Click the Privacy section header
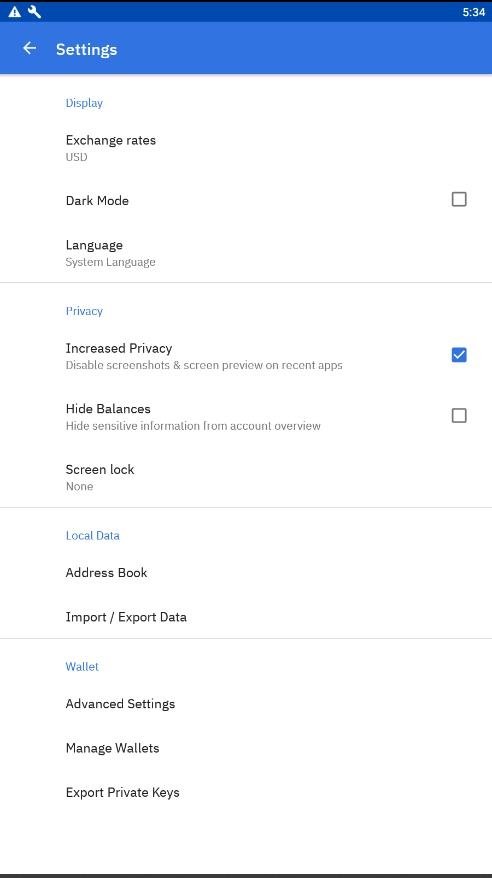The image size is (492, 878). tap(84, 311)
